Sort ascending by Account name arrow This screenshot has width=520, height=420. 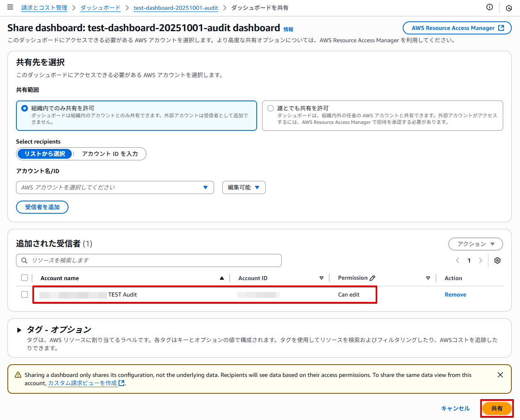pyautogui.click(x=222, y=278)
